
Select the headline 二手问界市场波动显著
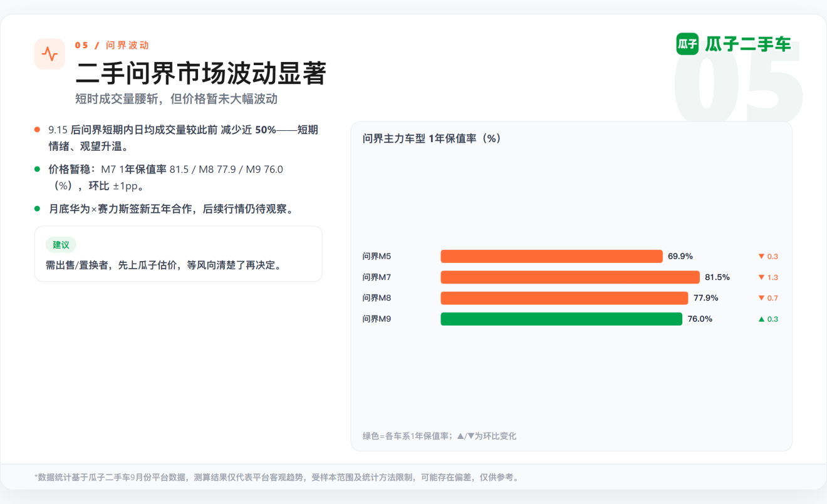point(201,74)
